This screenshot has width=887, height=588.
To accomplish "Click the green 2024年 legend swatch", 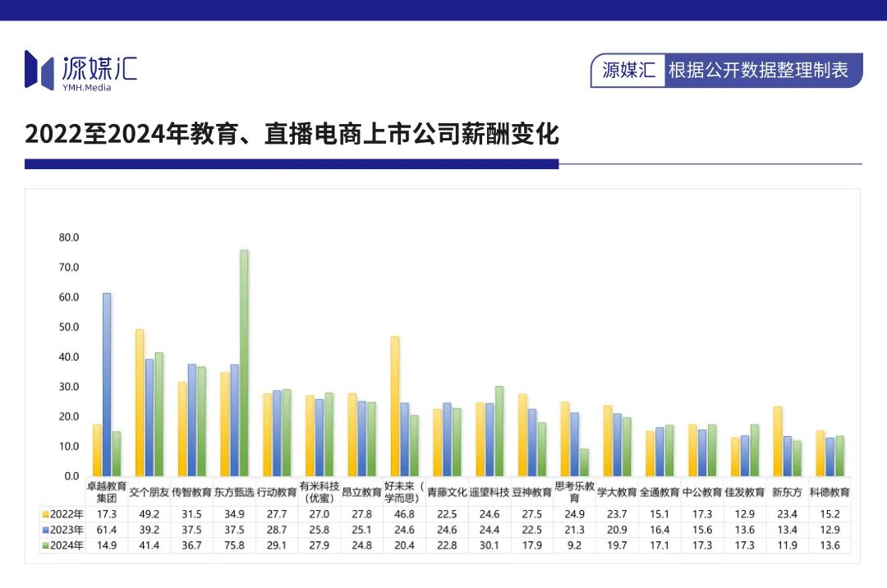I will 44,545.
